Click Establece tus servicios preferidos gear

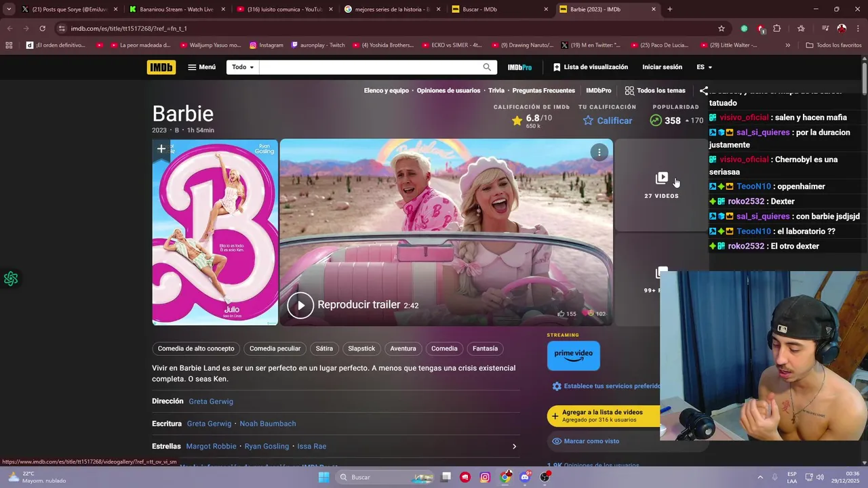557,386
